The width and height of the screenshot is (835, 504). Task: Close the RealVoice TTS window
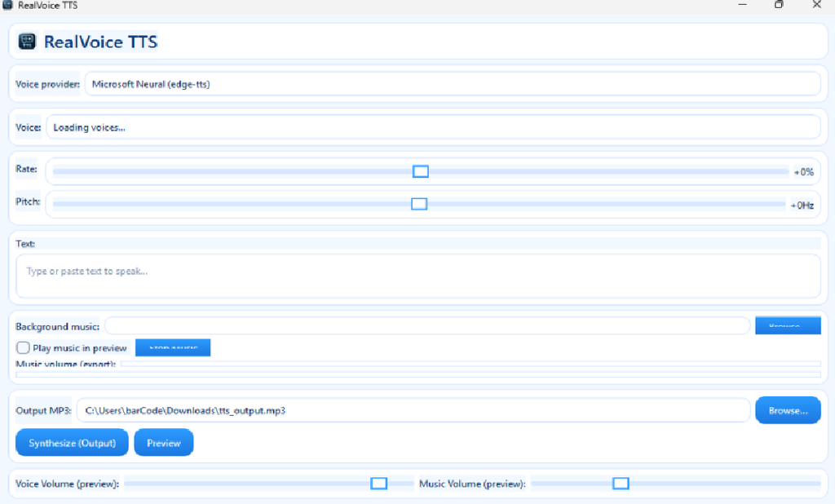click(816, 5)
